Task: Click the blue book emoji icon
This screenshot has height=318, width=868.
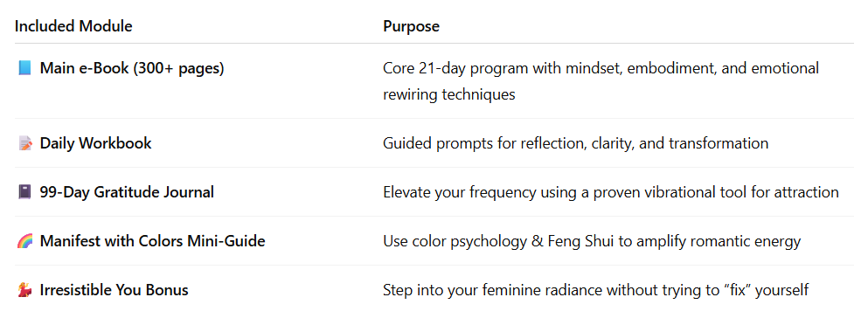Action: pyautogui.click(x=24, y=68)
